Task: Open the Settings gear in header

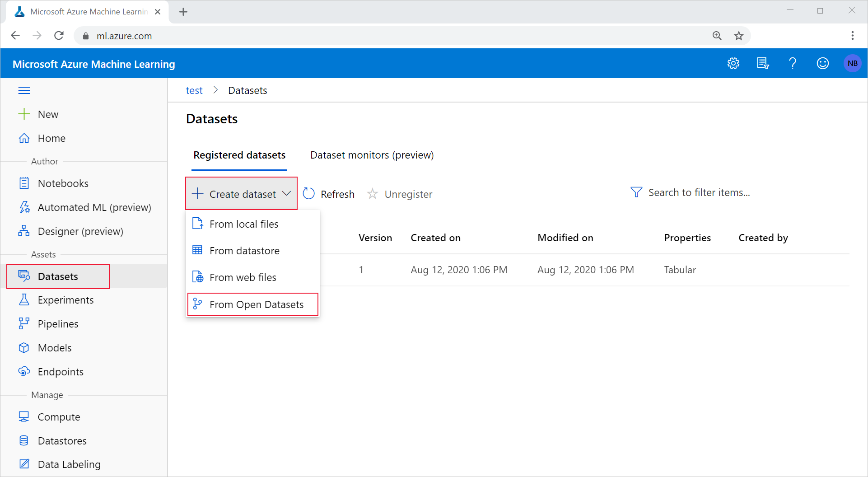Action: (733, 63)
